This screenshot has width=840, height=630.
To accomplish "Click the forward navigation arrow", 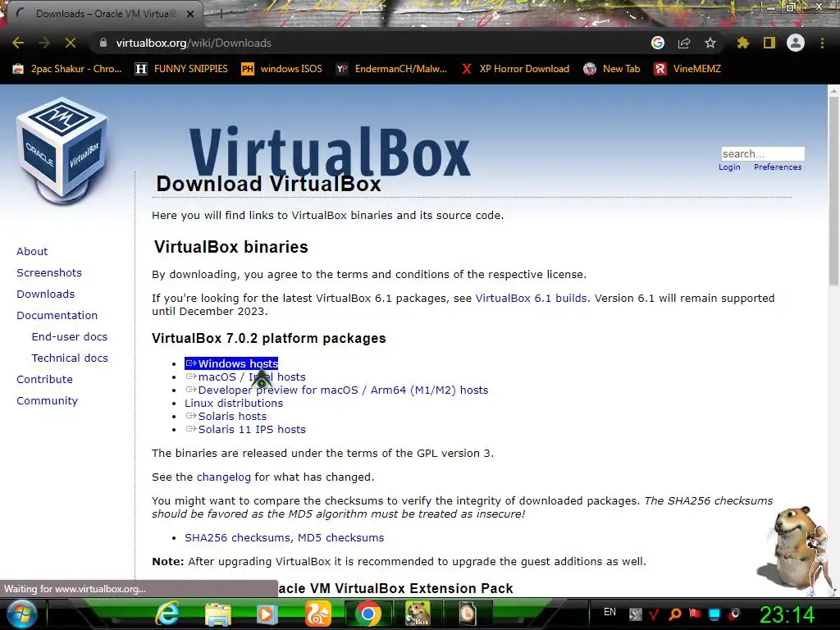I will point(44,43).
